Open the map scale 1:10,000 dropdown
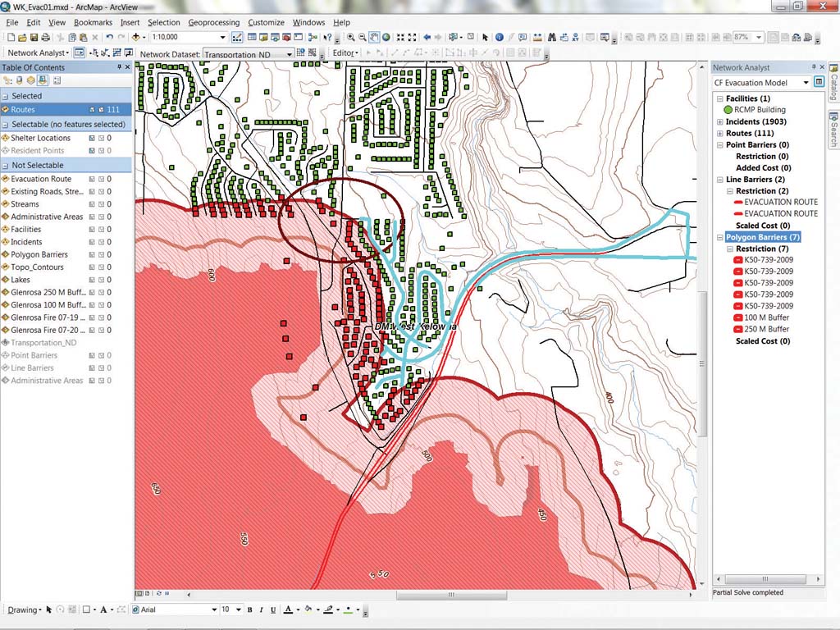840x630 pixels. pyautogui.click(x=223, y=38)
